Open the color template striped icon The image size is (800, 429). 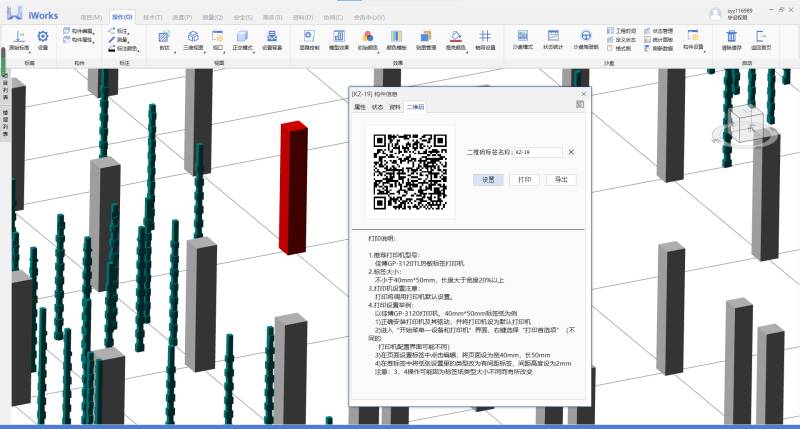[x=396, y=36]
